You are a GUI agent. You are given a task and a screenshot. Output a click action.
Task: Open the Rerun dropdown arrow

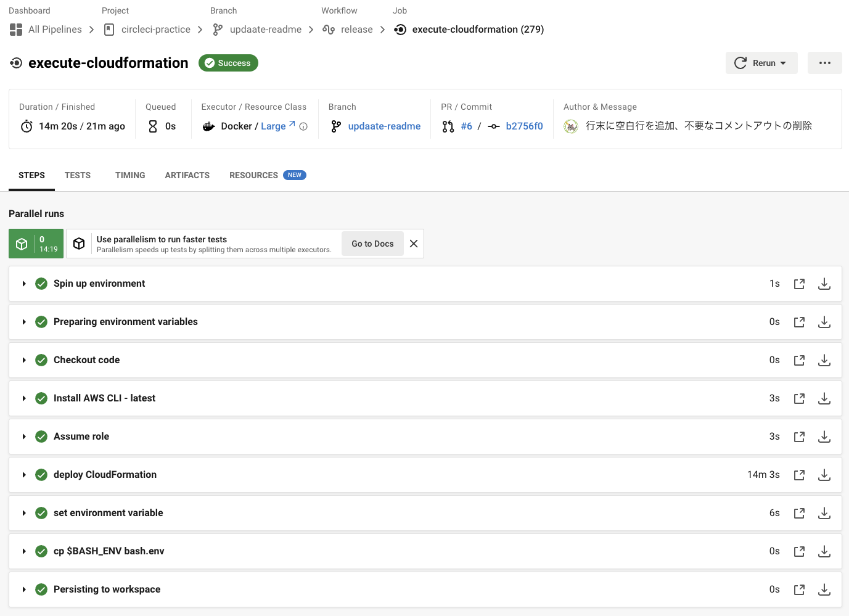click(783, 62)
